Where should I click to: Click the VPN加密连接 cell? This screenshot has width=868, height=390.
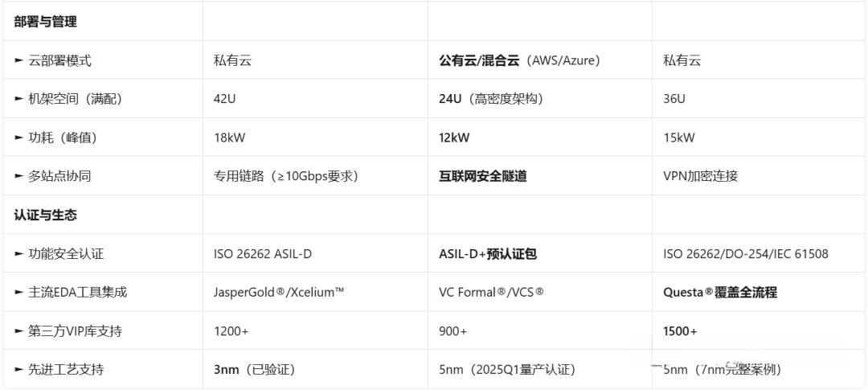(x=700, y=176)
